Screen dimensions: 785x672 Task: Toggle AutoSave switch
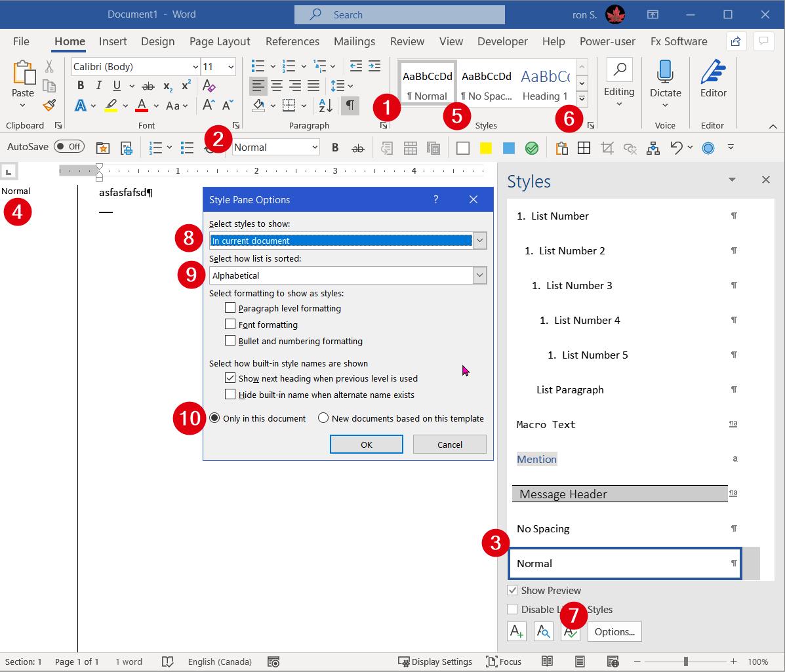(69, 147)
